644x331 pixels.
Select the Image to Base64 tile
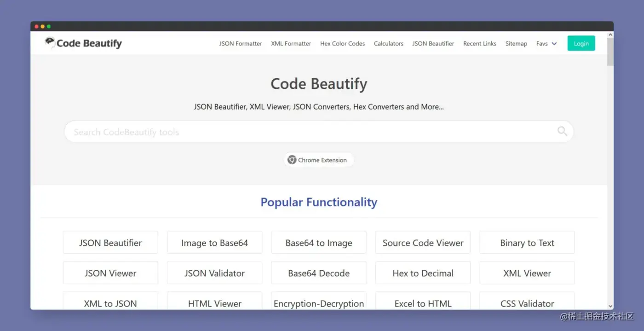(x=214, y=243)
